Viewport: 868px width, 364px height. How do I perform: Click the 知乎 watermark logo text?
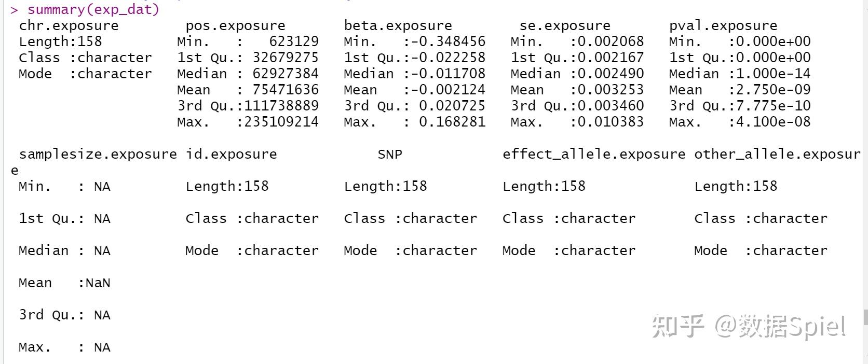(678, 326)
